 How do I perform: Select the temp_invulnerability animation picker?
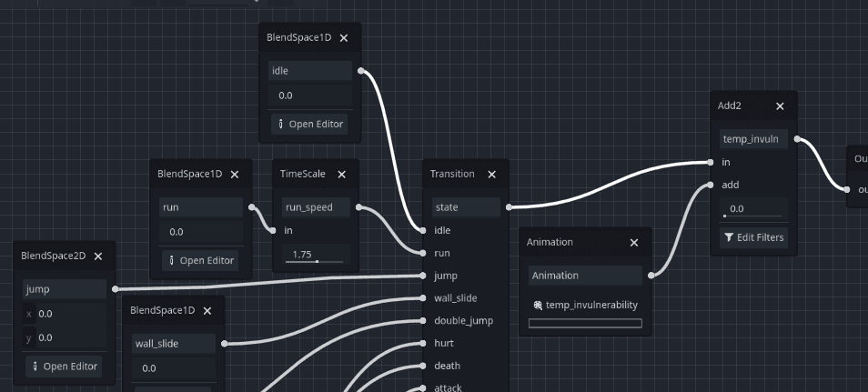click(585, 305)
